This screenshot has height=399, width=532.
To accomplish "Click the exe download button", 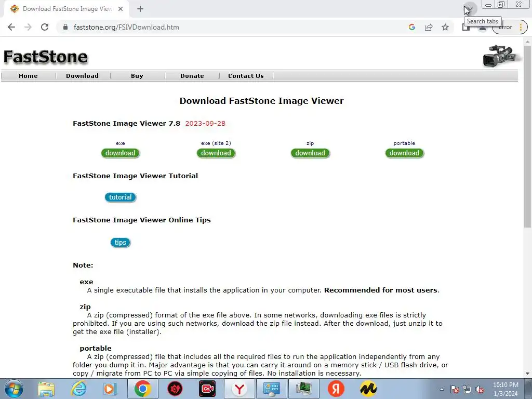I will pos(121,153).
